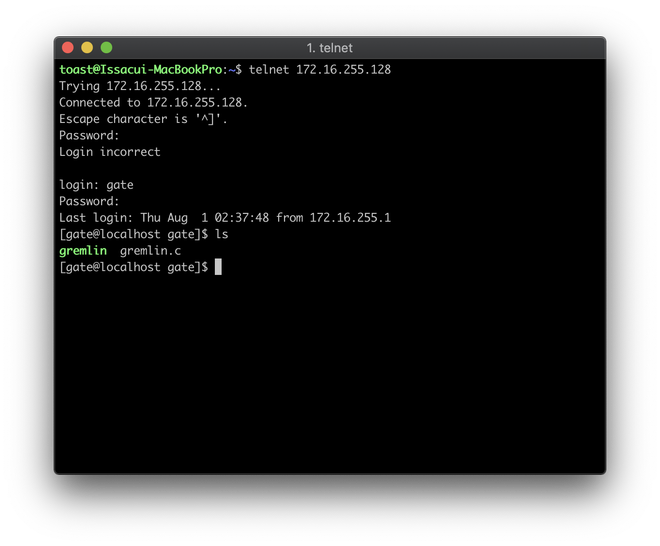Click the 'ls' command after gate prompt

click(x=221, y=234)
